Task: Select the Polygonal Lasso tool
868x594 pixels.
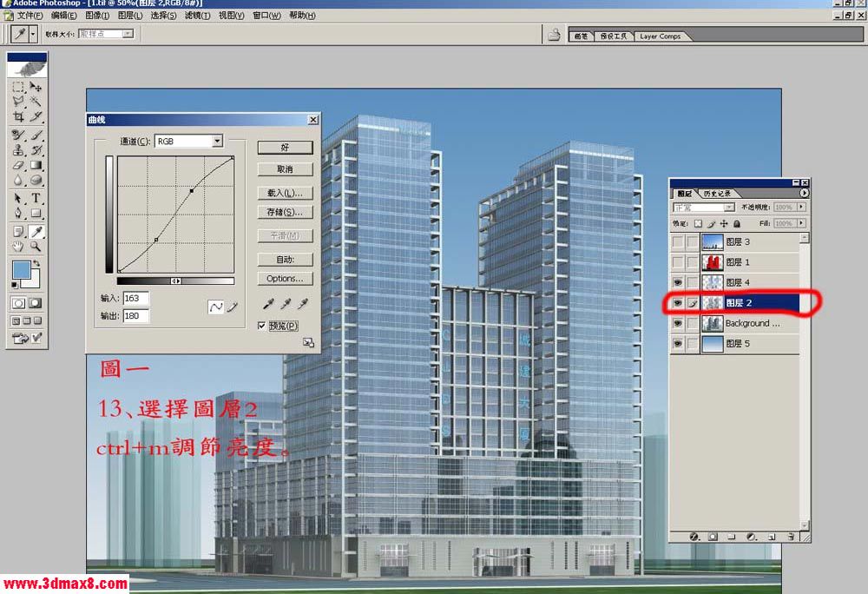Action: coord(18,102)
